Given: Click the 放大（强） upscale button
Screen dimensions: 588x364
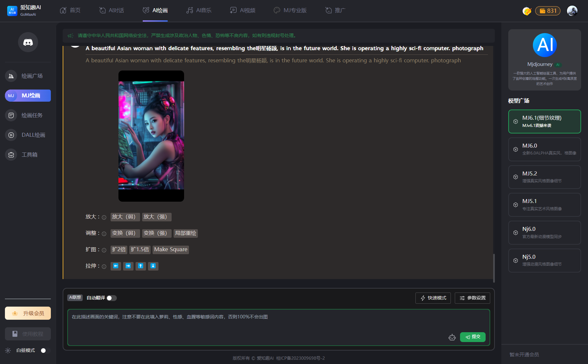Looking at the screenshot, I should click(x=157, y=217).
